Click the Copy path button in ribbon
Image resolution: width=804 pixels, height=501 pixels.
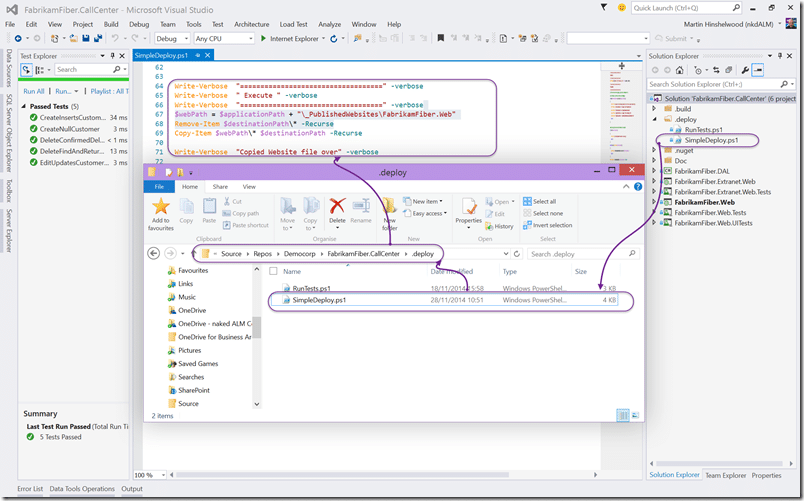click(241, 213)
